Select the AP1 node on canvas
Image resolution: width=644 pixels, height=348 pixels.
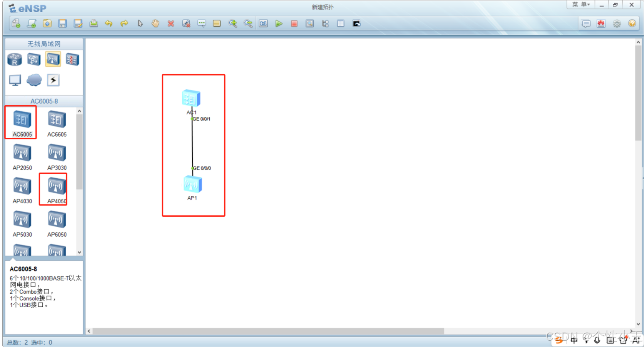[x=192, y=184]
